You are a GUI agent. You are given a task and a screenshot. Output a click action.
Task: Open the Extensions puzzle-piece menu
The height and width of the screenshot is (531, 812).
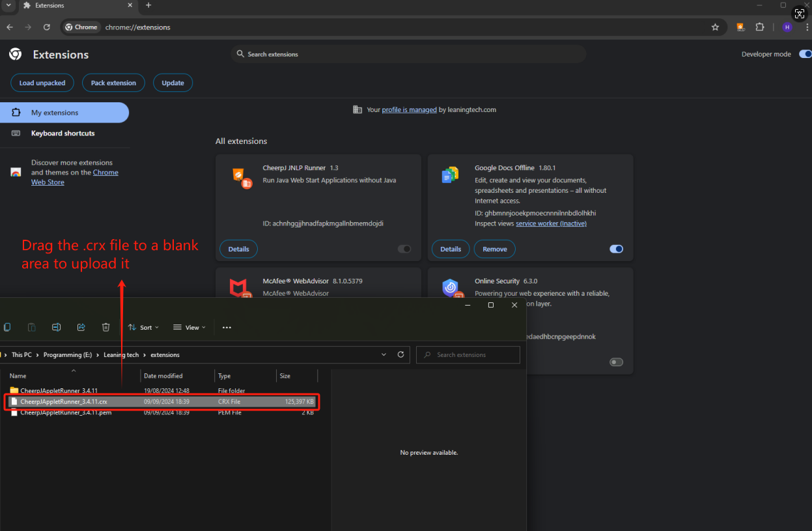[759, 27]
